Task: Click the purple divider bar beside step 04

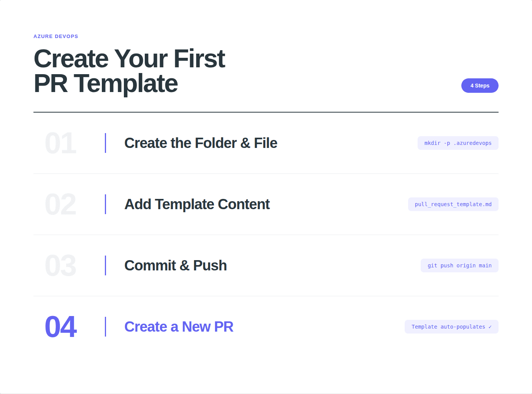Action: pos(105,327)
